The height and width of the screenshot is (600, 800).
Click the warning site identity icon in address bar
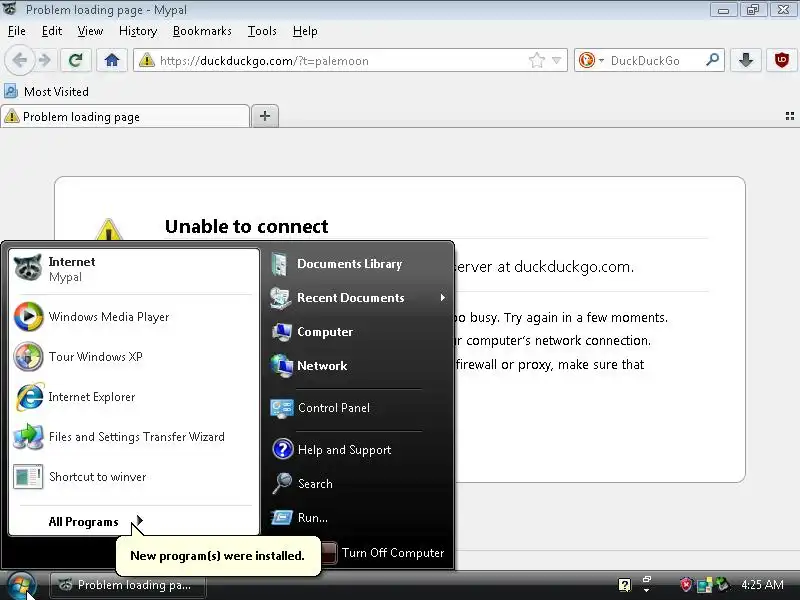[146, 60]
